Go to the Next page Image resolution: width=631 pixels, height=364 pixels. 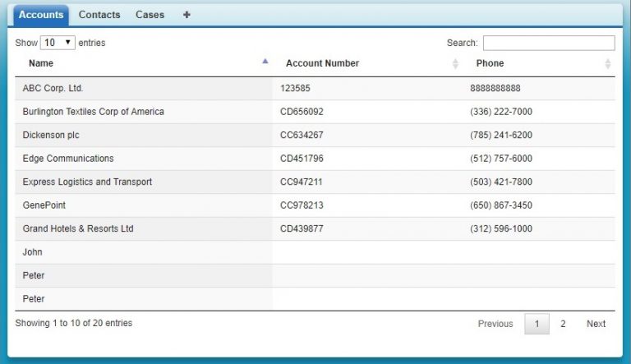point(596,324)
